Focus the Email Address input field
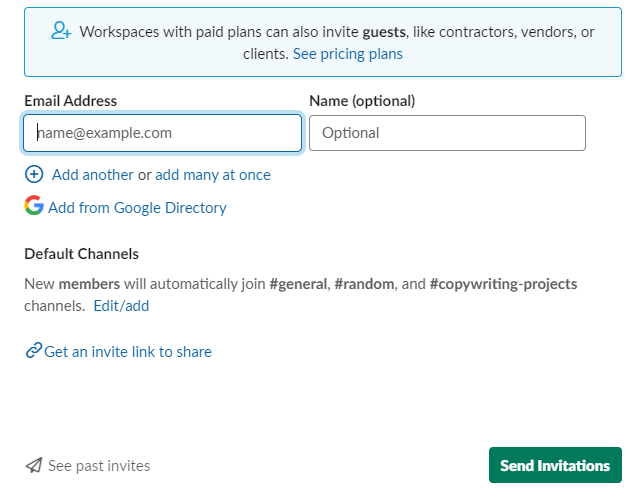 click(162, 133)
